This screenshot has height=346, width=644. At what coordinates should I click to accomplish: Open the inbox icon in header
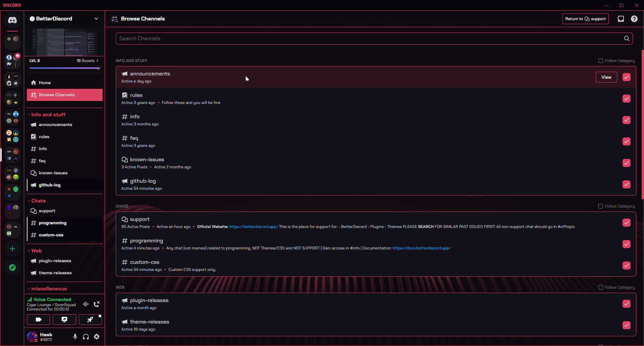click(621, 19)
